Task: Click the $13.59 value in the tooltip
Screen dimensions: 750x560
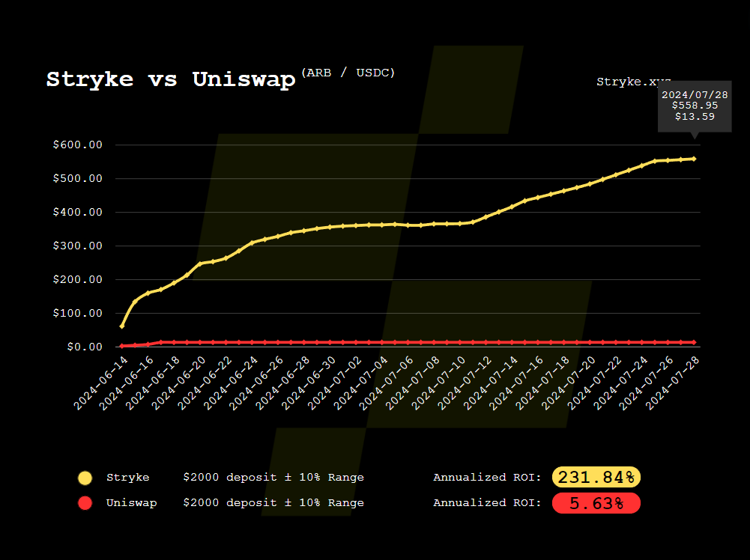Action: (x=695, y=117)
